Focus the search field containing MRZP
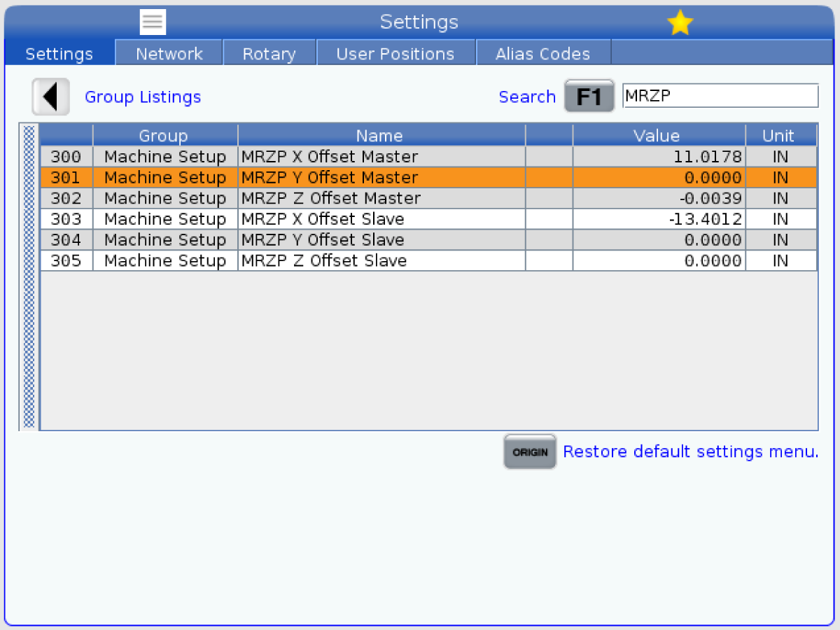Screen dimensions: 840x630 tap(720, 96)
